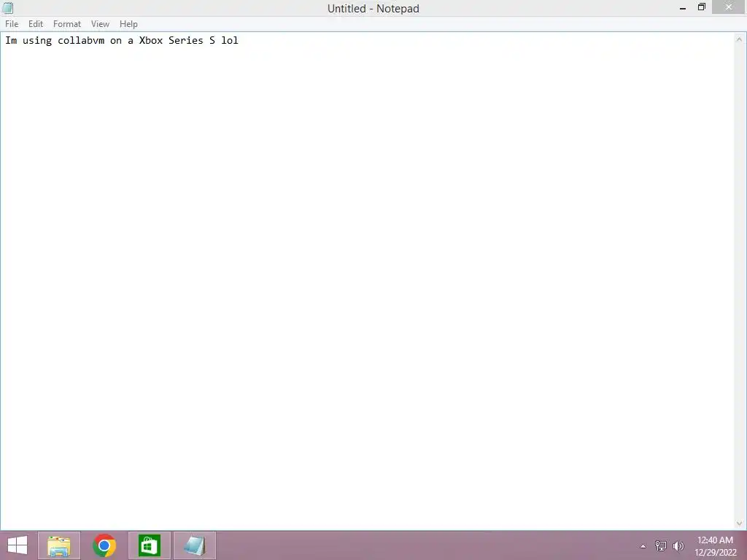
Task: Click the Notepad taskbar icon
Action: (x=194, y=545)
